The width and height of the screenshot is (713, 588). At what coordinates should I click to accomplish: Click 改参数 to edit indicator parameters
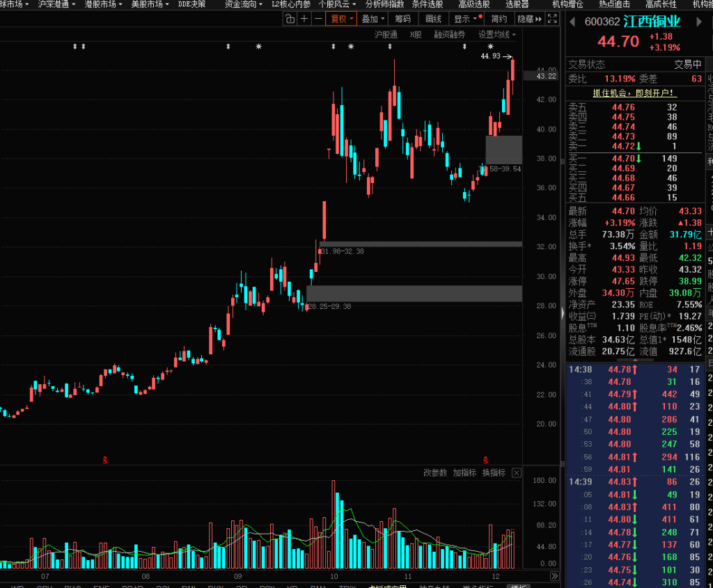(x=434, y=473)
